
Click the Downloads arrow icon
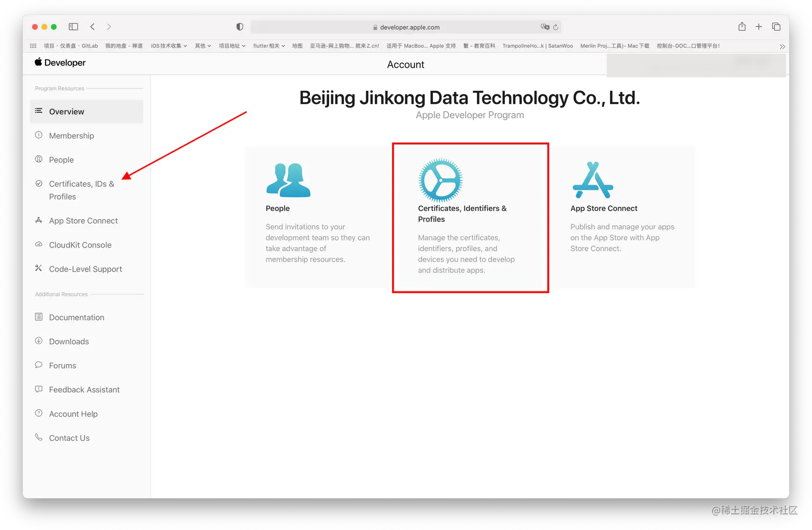39,341
